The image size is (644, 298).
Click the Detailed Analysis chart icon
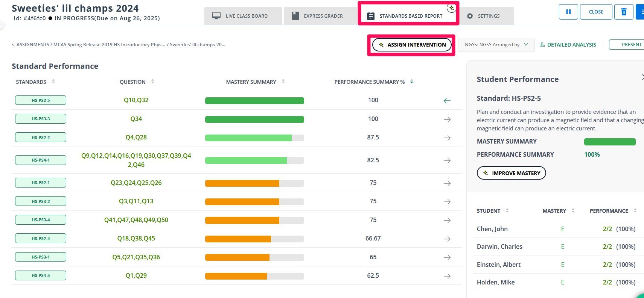click(542, 45)
